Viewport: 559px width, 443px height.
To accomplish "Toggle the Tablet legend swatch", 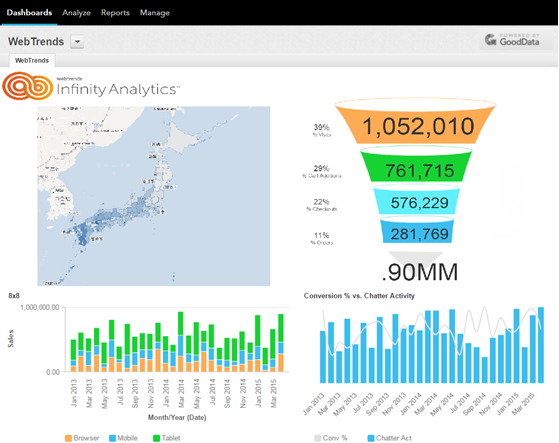I will 156,438.
